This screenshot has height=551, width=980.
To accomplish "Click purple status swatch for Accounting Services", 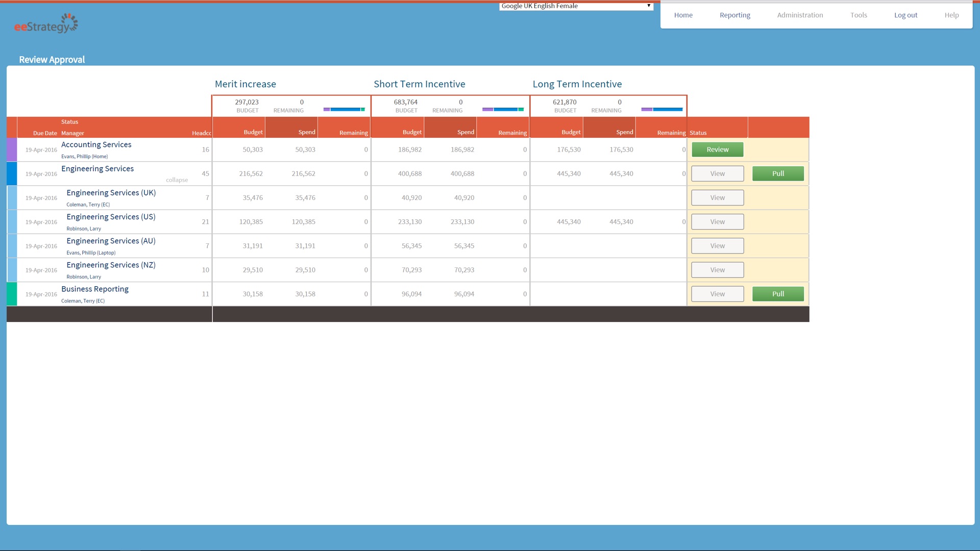I will pos(12,150).
